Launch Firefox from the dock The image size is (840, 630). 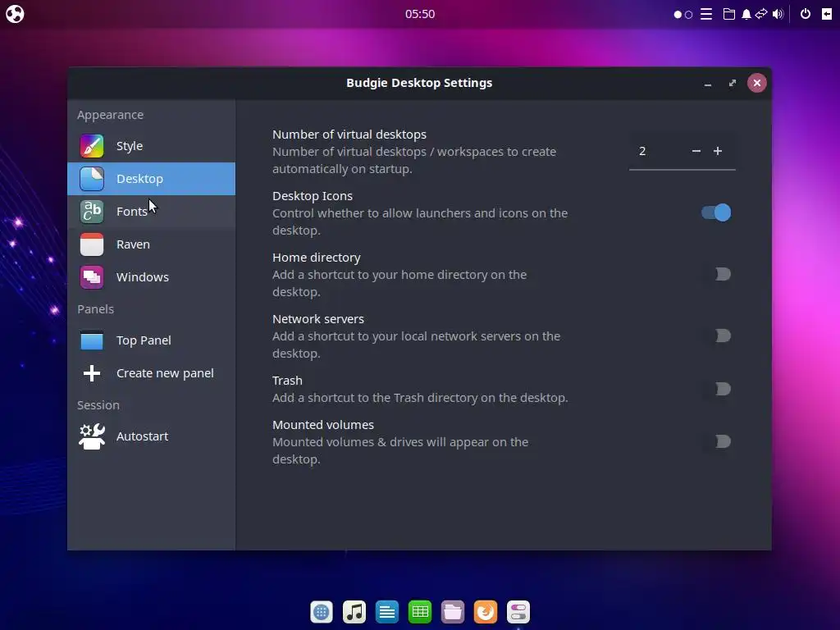pos(486,612)
